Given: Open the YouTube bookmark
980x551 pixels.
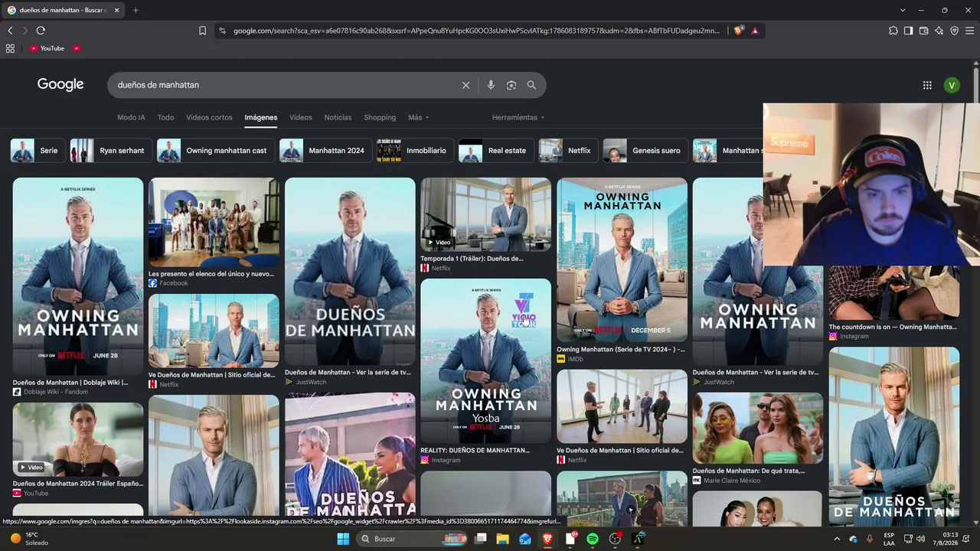Looking at the screenshot, I should (47, 48).
